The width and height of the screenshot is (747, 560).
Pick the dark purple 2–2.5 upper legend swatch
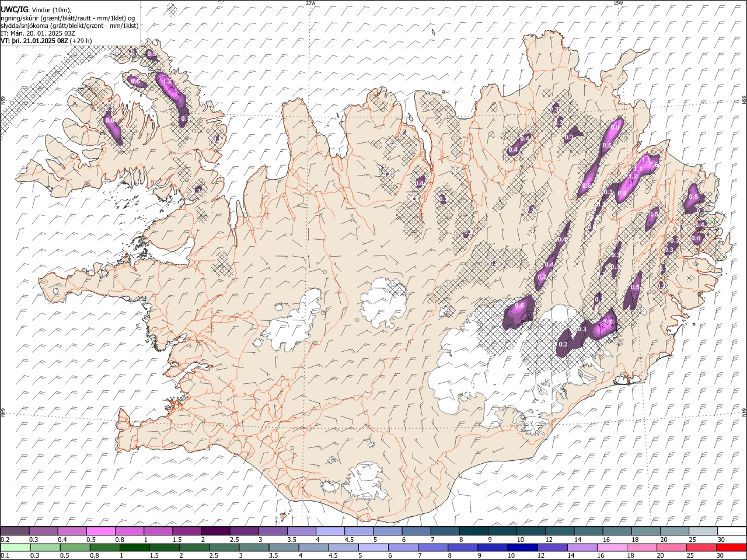(x=215, y=531)
